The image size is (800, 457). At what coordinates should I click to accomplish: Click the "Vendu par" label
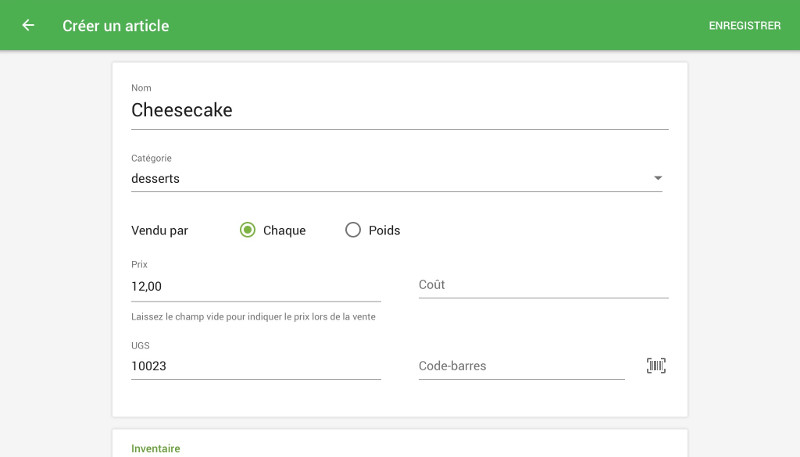(x=160, y=230)
